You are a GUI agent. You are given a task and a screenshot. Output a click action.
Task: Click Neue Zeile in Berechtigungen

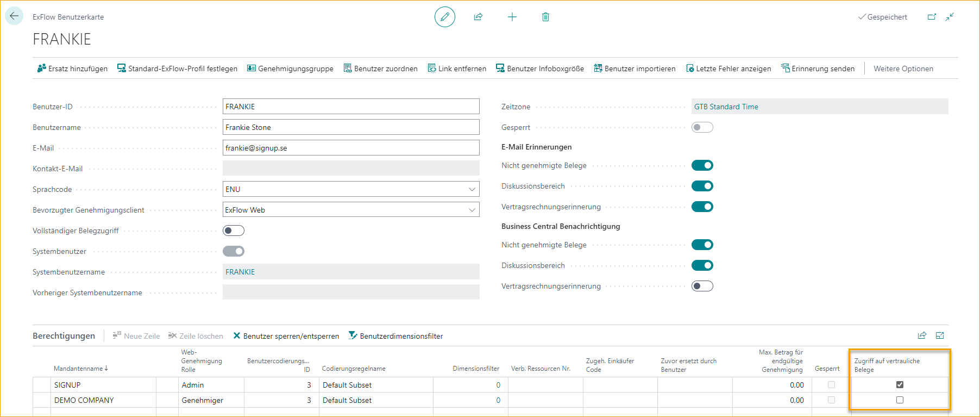tap(136, 336)
